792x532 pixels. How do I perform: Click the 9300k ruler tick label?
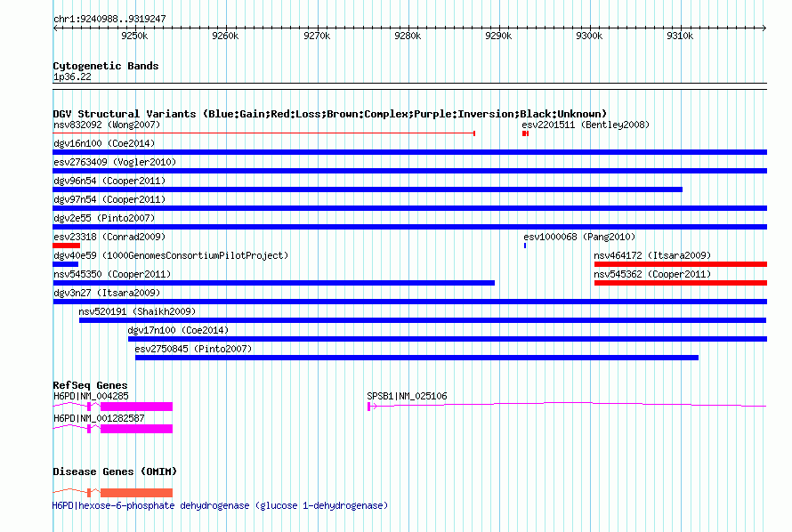589,36
